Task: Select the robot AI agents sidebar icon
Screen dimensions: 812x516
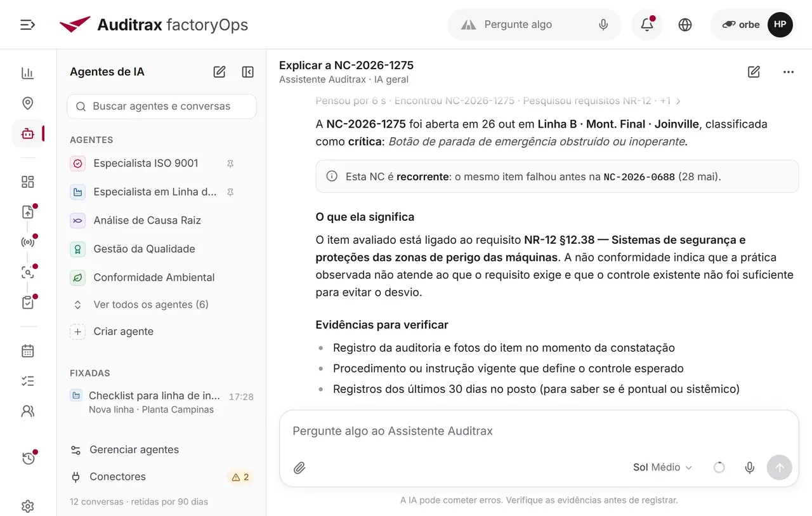Action: [x=27, y=134]
